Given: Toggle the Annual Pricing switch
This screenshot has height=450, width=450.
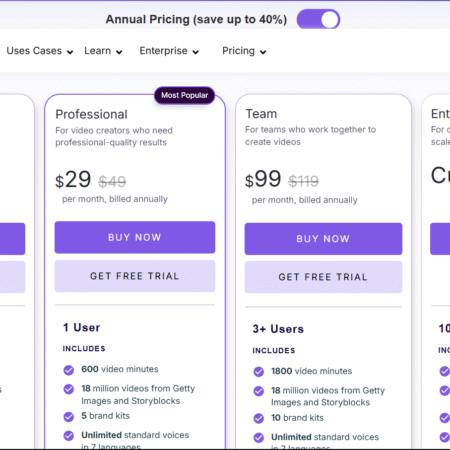Looking at the screenshot, I should point(318,19).
